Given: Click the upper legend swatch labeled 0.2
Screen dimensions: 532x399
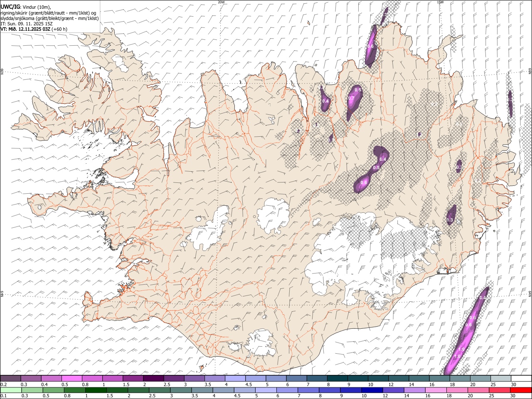Looking at the screenshot, I should click(11, 378).
